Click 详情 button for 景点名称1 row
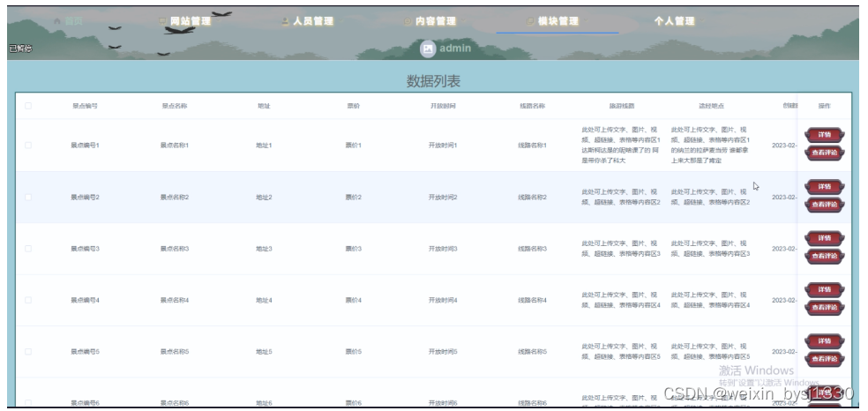This screenshot has width=868, height=411. [824, 135]
